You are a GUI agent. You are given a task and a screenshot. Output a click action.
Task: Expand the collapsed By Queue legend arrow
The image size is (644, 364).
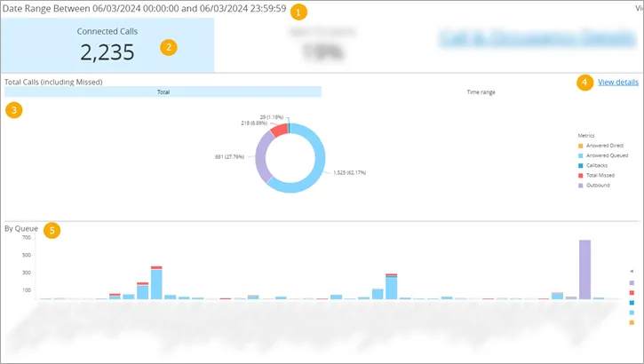tap(632, 272)
